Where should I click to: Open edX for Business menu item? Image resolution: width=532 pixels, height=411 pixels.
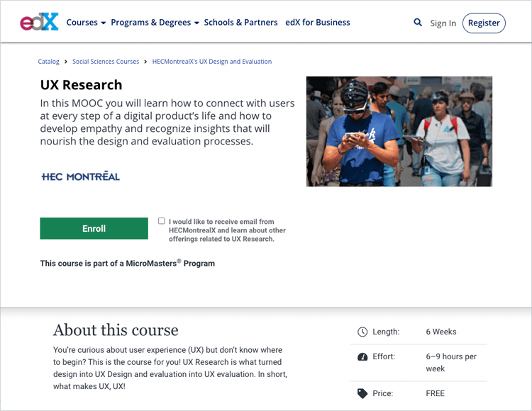[318, 23]
